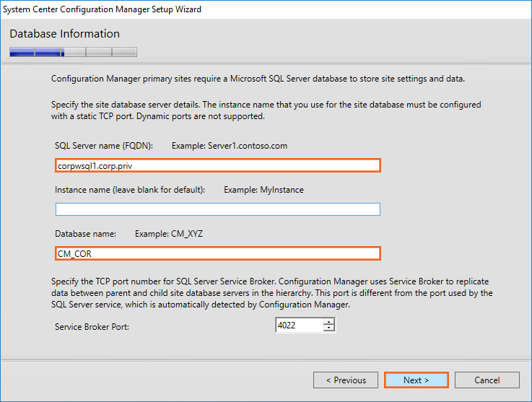Click the SQL Server name input field
Viewport: 532px width, 402px height.
click(217, 165)
